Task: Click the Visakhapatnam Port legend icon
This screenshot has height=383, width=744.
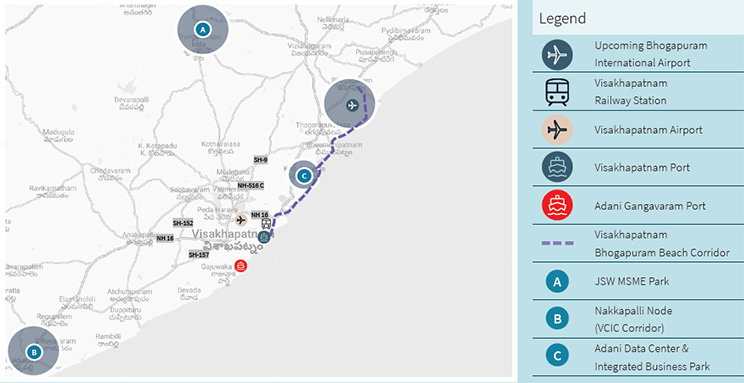Action: (558, 168)
